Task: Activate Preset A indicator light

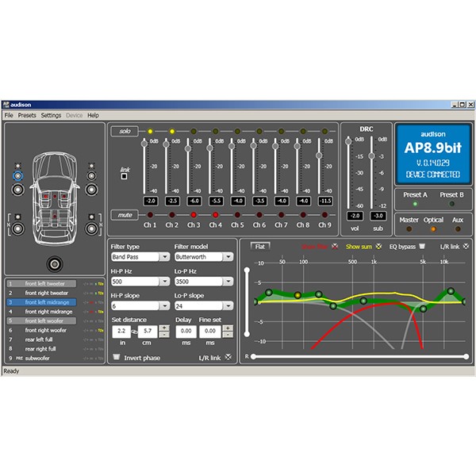Action: 415,203
